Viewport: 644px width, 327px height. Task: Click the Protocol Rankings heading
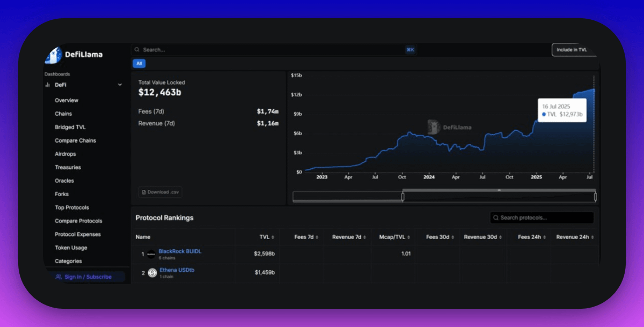[164, 218]
